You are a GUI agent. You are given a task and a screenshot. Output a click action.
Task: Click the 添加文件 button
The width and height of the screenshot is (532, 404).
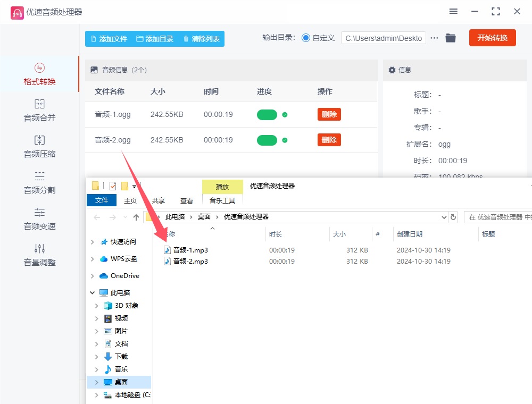point(109,39)
